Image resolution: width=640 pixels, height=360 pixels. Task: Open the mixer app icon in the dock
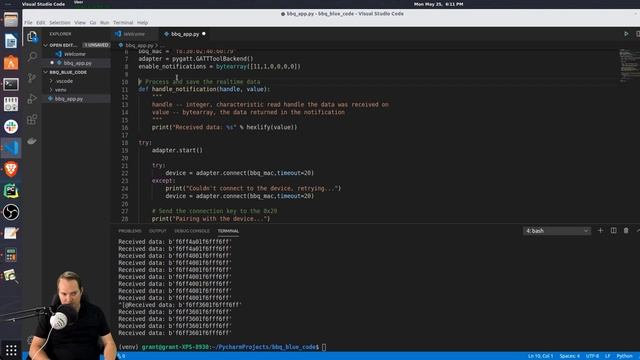[x=11, y=105]
